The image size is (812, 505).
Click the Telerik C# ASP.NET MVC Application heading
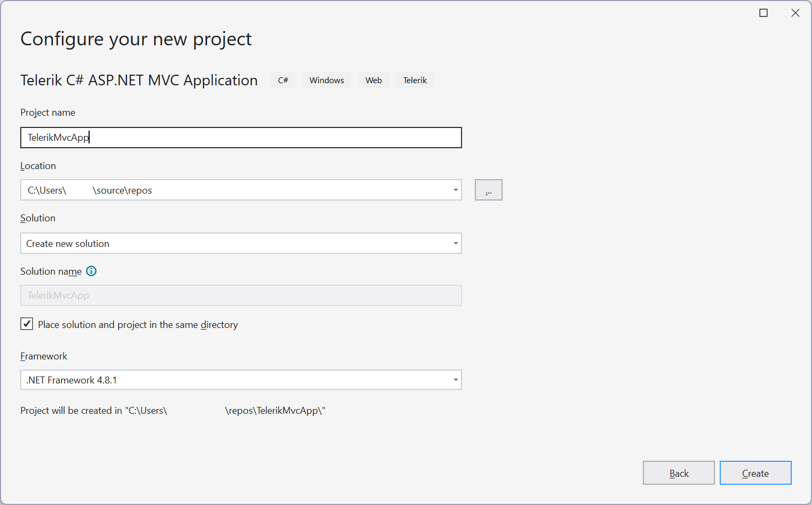pyautogui.click(x=139, y=80)
